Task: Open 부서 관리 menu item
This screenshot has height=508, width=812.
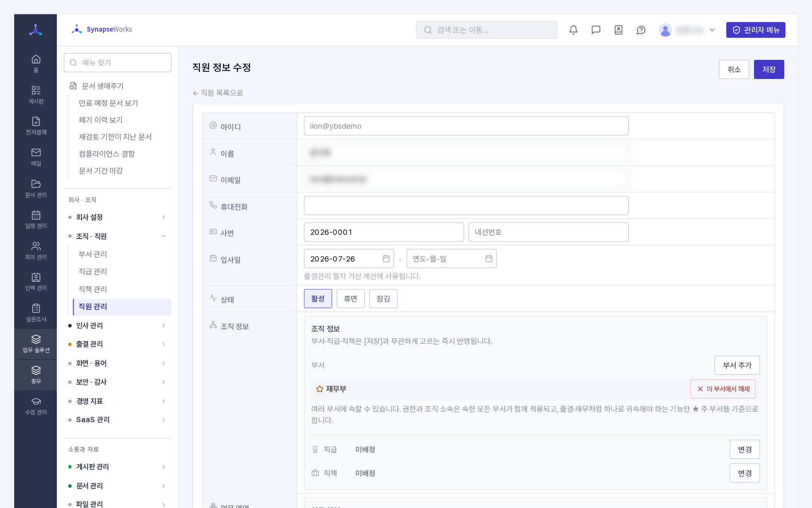Action: (x=122, y=254)
